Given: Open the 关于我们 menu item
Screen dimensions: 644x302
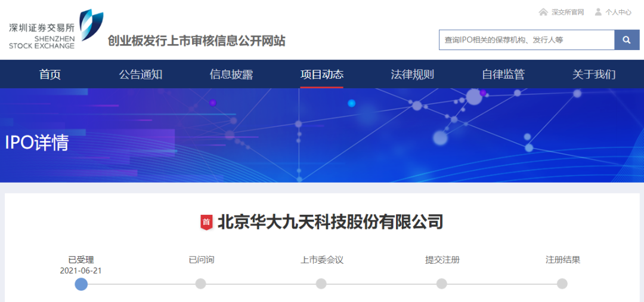Looking at the screenshot, I should tap(594, 75).
